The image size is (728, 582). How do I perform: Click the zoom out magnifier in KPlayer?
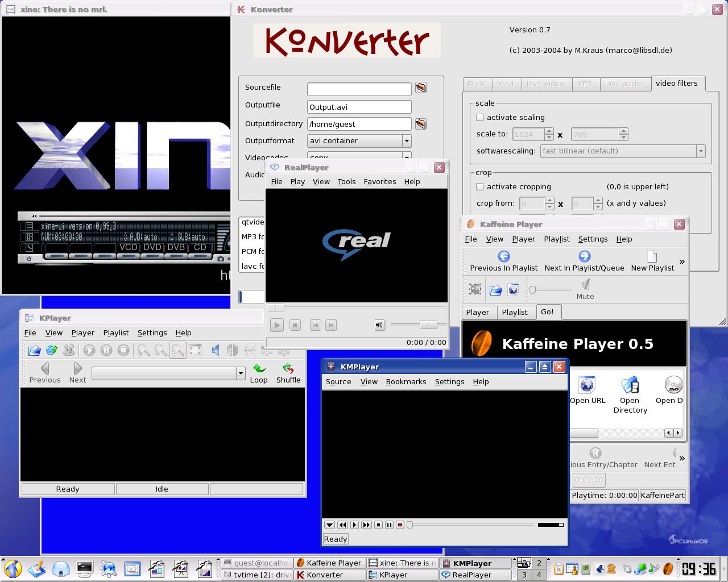coord(160,350)
